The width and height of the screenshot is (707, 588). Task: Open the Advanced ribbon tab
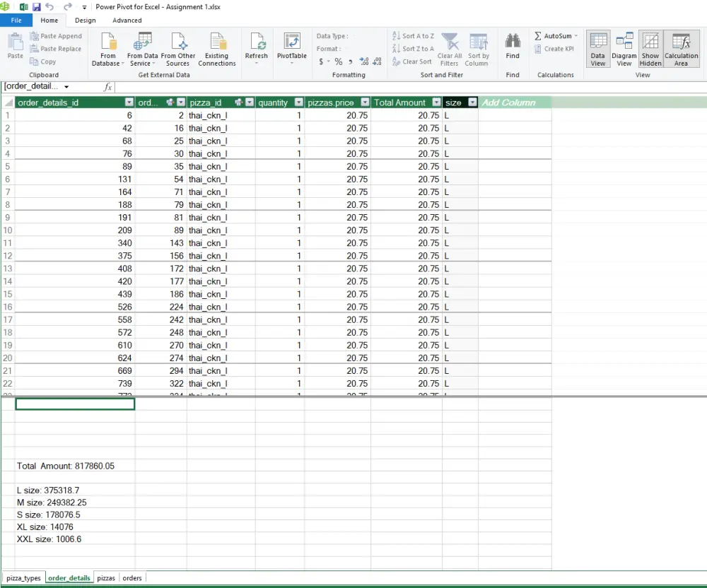(127, 20)
